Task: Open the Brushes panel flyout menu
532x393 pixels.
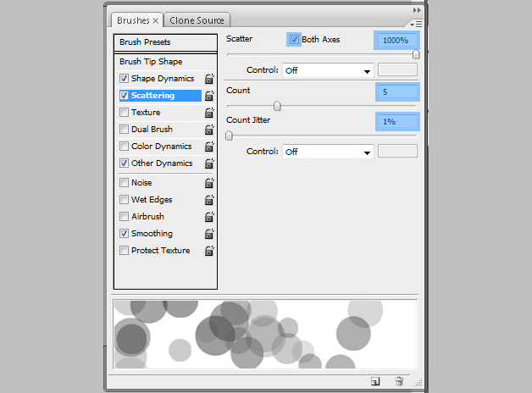Action: pos(416,24)
